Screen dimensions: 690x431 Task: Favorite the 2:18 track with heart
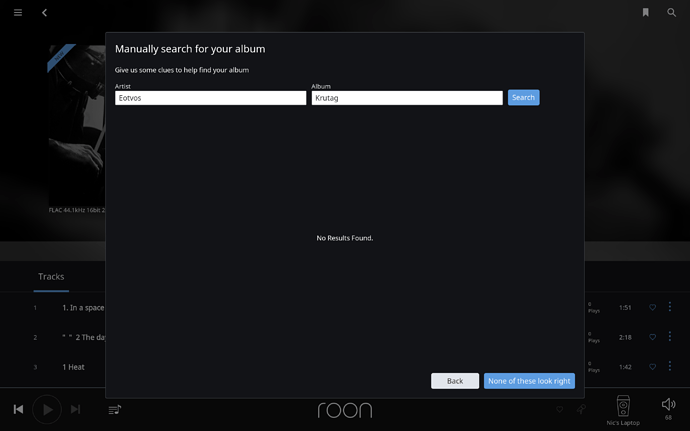(653, 337)
